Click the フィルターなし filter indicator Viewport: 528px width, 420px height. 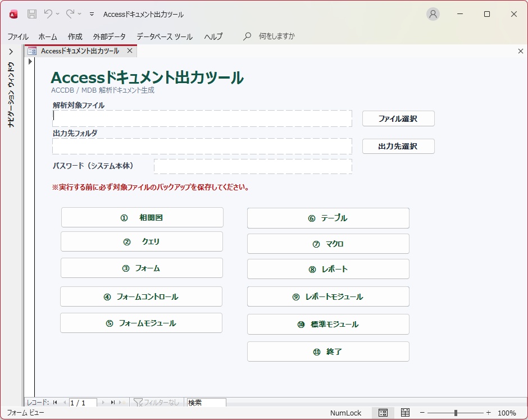coord(156,403)
